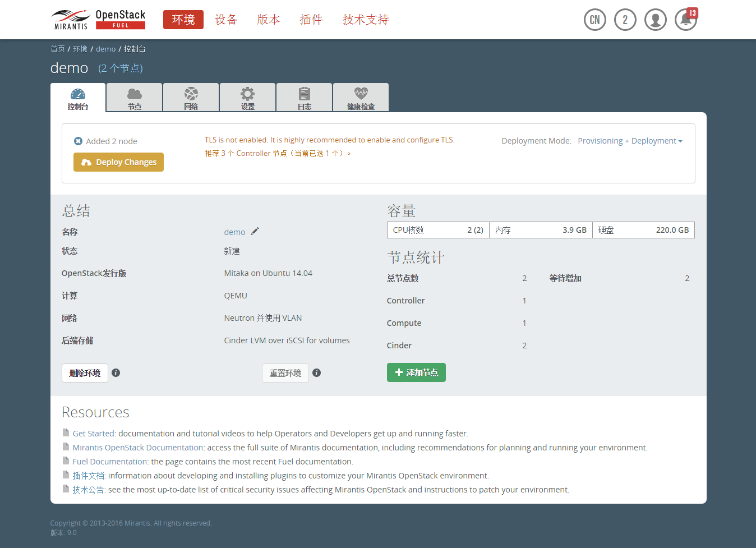Image resolution: width=756 pixels, height=548 pixels.
Task: Switch to the 健康检查 health check tab
Action: click(361, 98)
